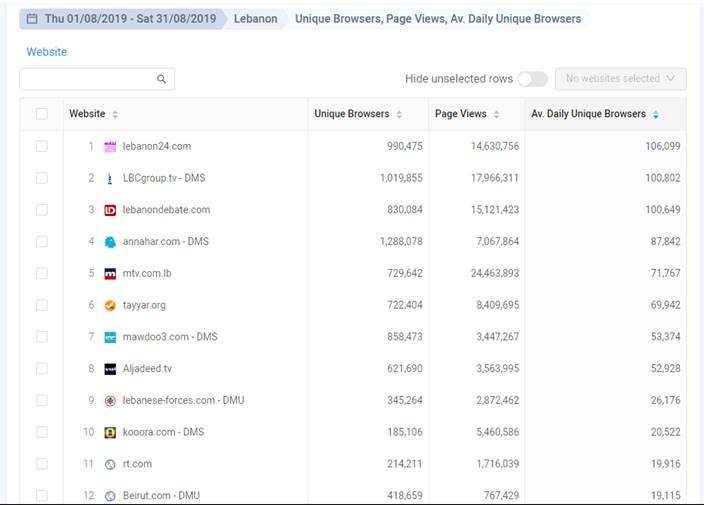Open the annahar.com - DMS website name
The width and height of the screenshot is (704, 505).
tap(166, 242)
